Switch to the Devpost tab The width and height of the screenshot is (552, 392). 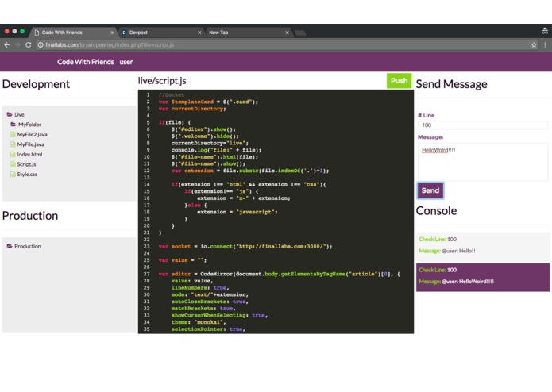click(161, 33)
